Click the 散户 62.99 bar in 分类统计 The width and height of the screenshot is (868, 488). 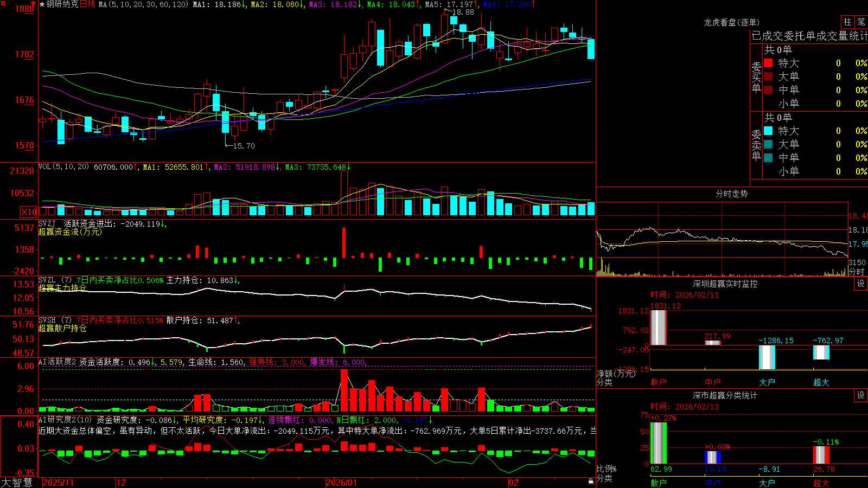tap(659, 443)
